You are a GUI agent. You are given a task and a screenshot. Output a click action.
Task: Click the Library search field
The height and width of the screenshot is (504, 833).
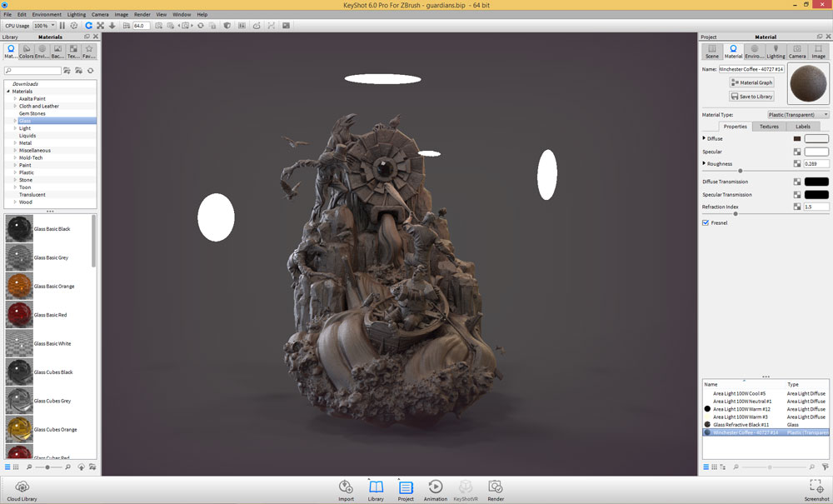coord(33,71)
